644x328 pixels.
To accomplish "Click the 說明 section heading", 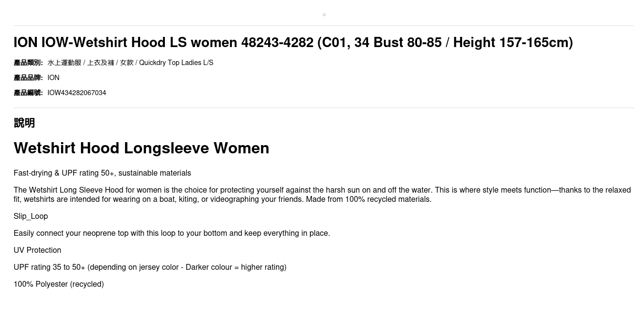I will coord(24,123).
